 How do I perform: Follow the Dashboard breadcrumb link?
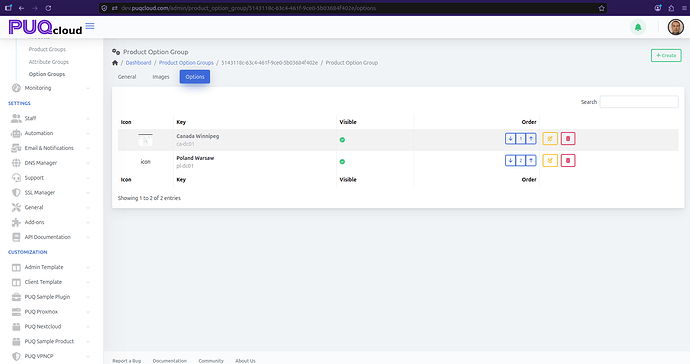click(x=138, y=63)
